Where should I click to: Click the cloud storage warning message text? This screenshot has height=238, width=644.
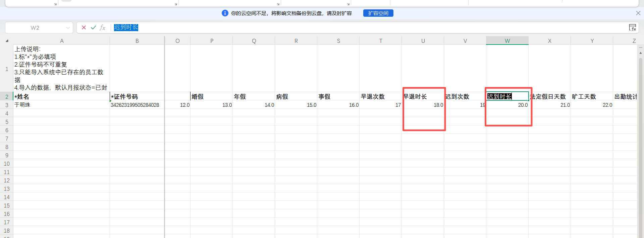291,13
